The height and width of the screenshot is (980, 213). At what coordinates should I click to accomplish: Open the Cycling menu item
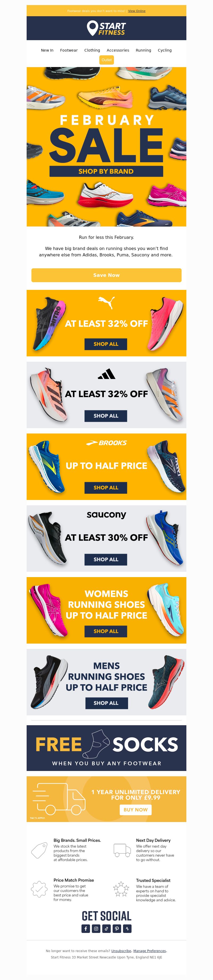click(165, 50)
